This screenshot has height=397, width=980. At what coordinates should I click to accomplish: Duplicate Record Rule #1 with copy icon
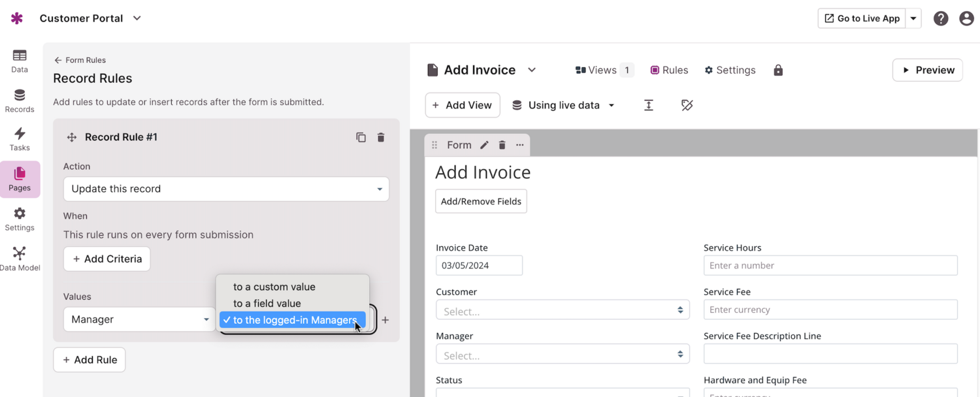pyautogui.click(x=361, y=137)
